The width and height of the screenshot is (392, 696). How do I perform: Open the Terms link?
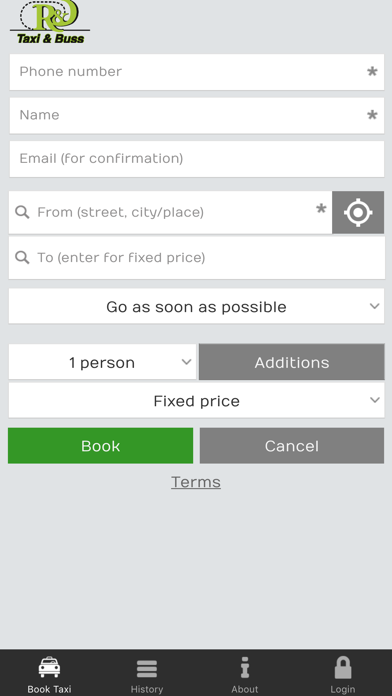coord(196,482)
